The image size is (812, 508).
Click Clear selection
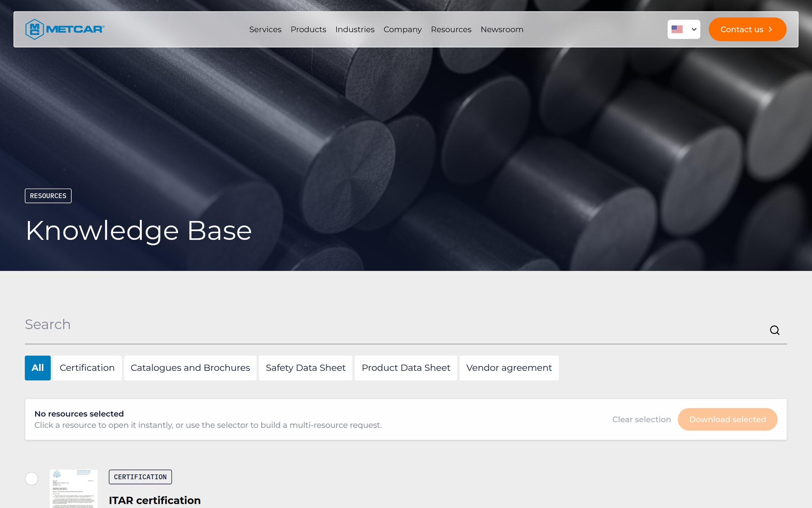[x=641, y=419]
